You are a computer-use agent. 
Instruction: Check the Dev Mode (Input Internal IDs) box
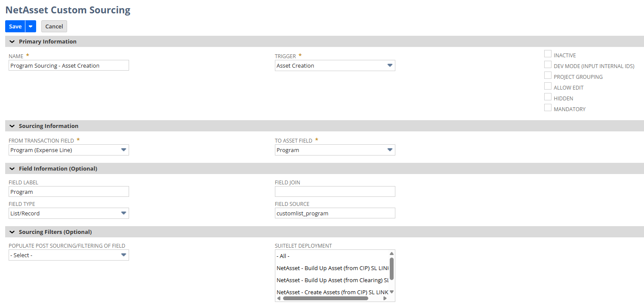click(548, 65)
